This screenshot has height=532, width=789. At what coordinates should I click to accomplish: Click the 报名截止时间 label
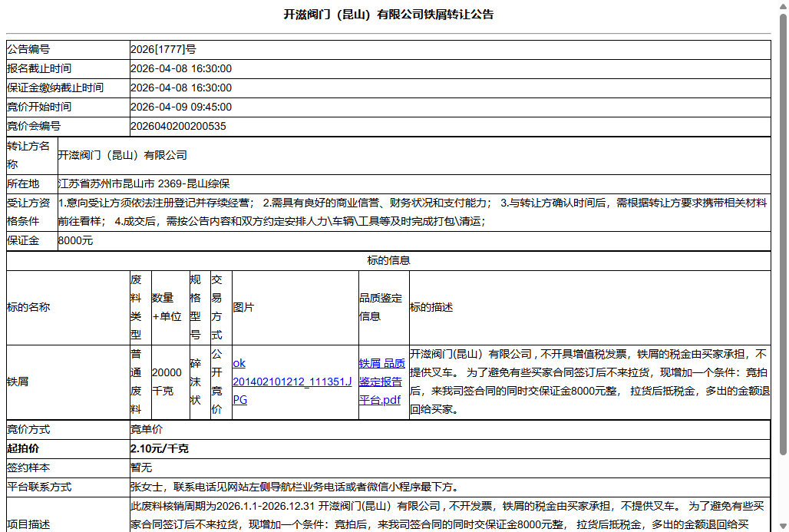tap(38, 68)
